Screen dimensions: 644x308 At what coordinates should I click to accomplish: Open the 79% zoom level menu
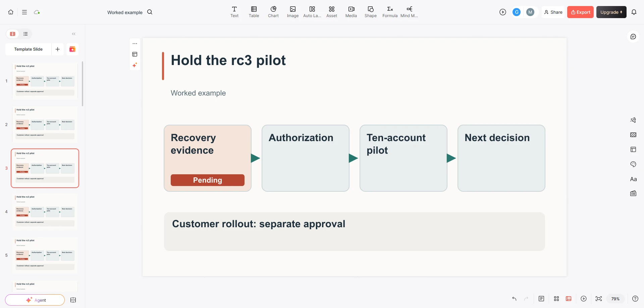coord(615,299)
